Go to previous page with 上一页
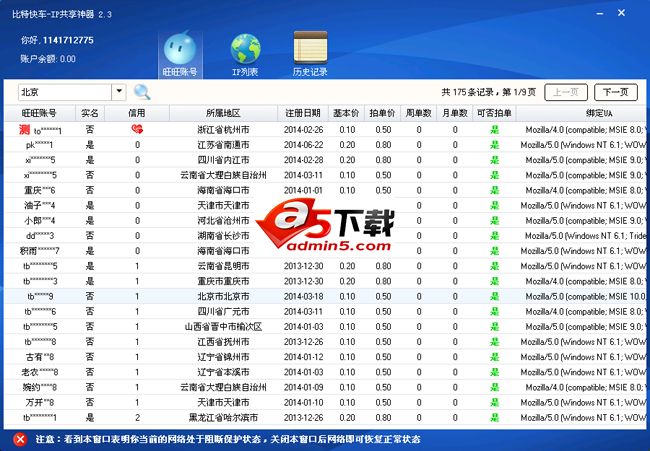 (566, 92)
